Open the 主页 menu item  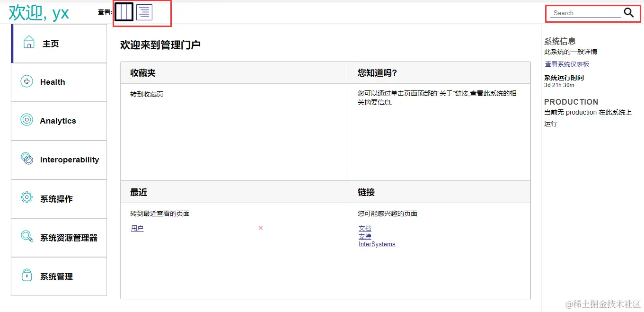click(59, 44)
